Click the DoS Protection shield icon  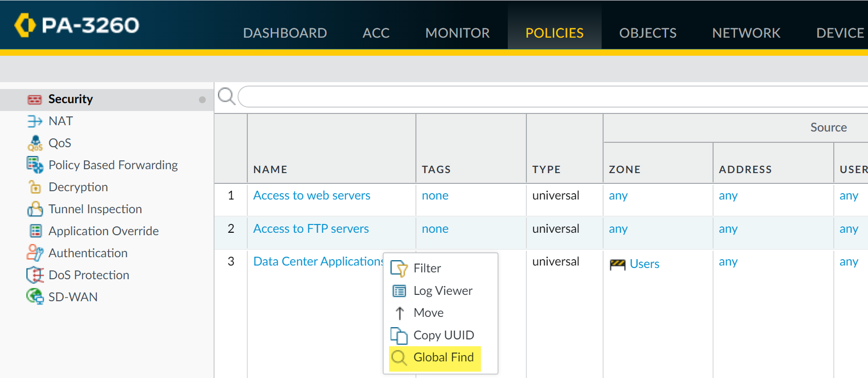pyautogui.click(x=35, y=275)
